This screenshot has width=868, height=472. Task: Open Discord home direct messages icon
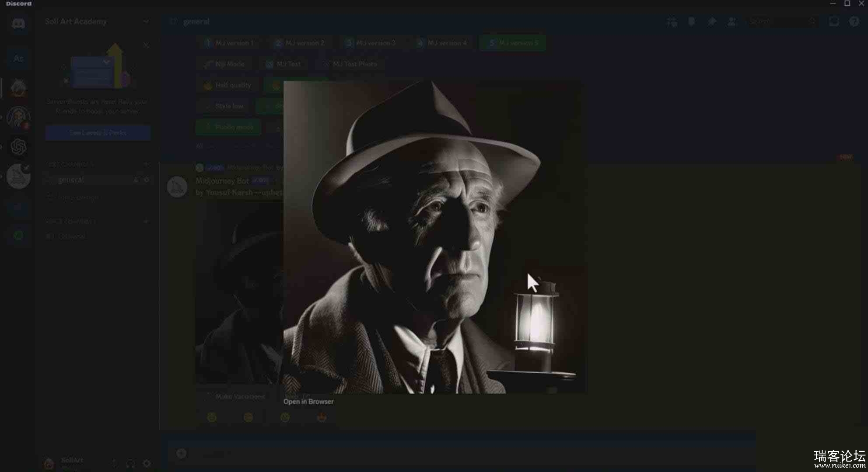(x=18, y=23)
